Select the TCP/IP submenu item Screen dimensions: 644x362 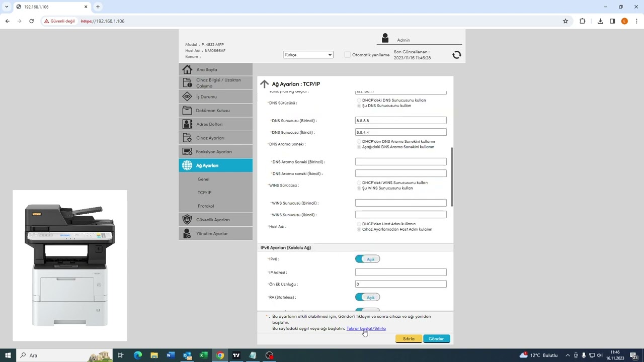204,193
